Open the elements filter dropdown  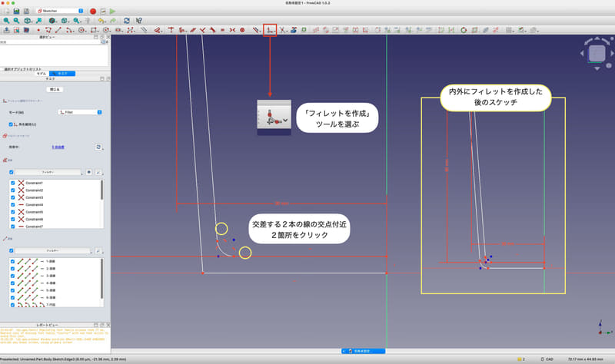pos(52,250)
